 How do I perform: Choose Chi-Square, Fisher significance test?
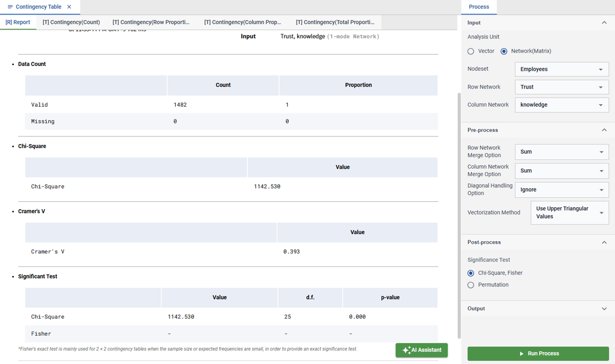click(x=471, y=273)
